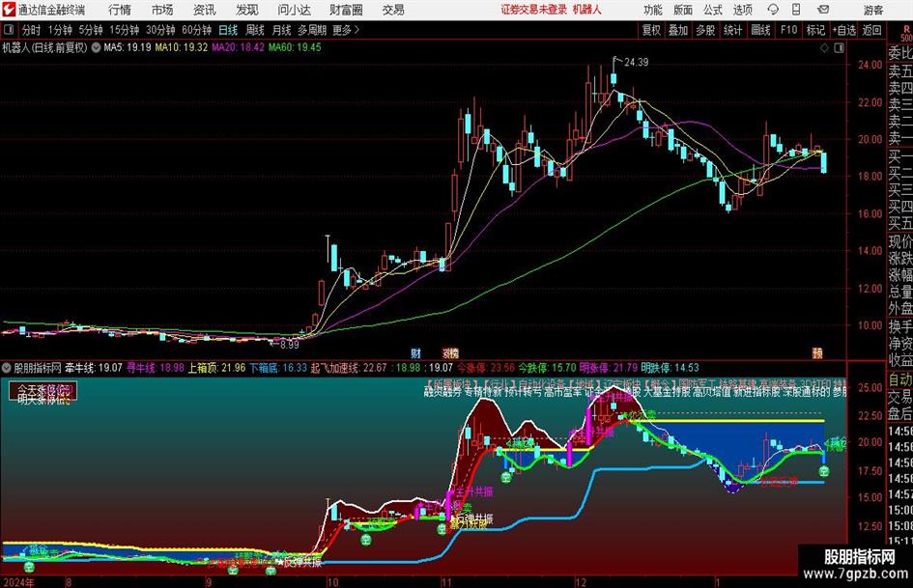The image size is (913, 588).
Task: Open the 行情 menu
Action: point(120,10)
